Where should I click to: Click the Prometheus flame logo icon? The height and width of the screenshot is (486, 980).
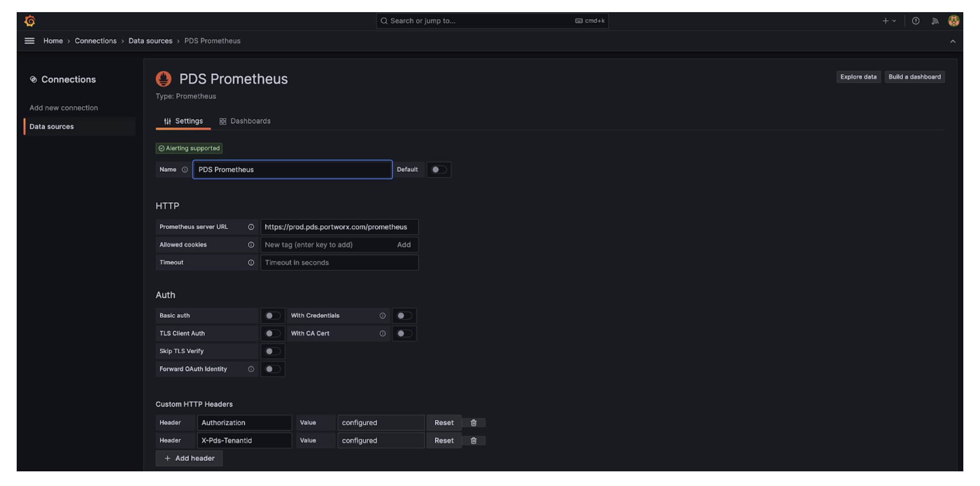pos(163,79)
